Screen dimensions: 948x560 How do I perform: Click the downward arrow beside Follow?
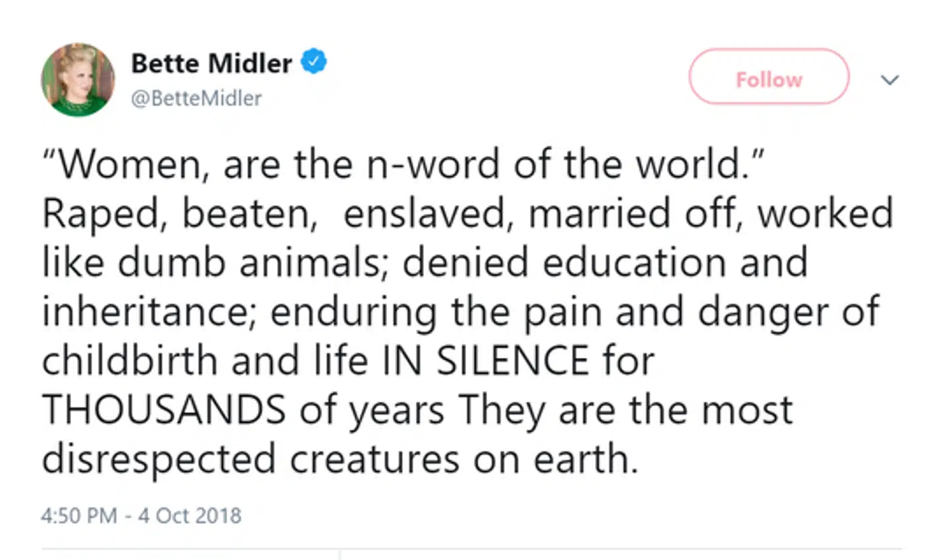click(890, 80)
